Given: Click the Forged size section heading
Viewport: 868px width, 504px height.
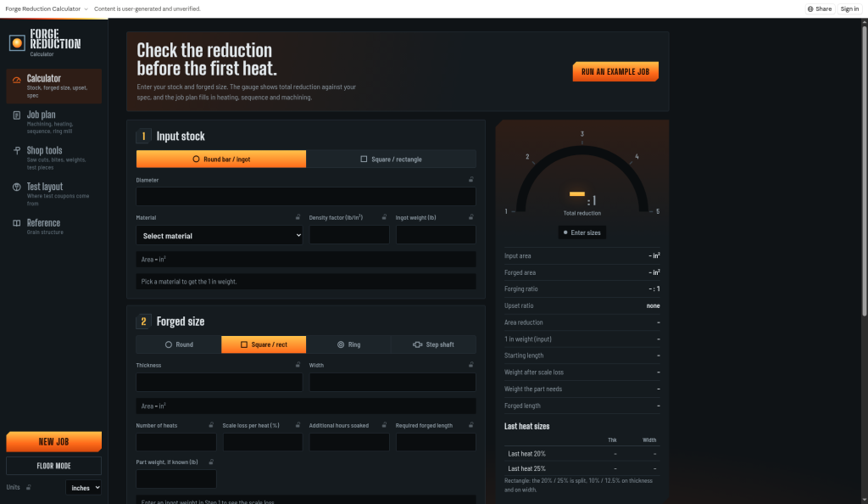Looking at the screenshot, I should (181, 322).
